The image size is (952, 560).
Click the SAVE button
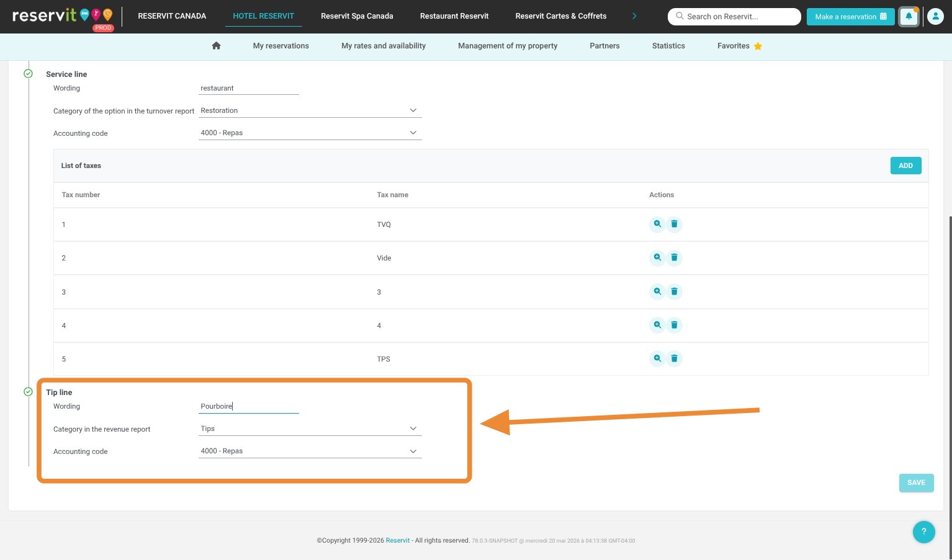coord(916,482)
